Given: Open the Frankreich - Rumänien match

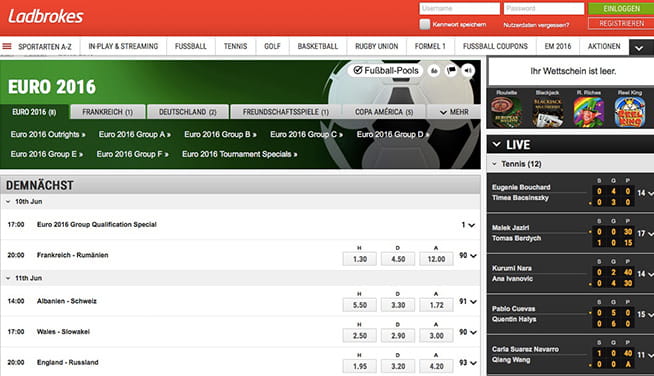Looking at the screenshot, I should click(73, 255).
